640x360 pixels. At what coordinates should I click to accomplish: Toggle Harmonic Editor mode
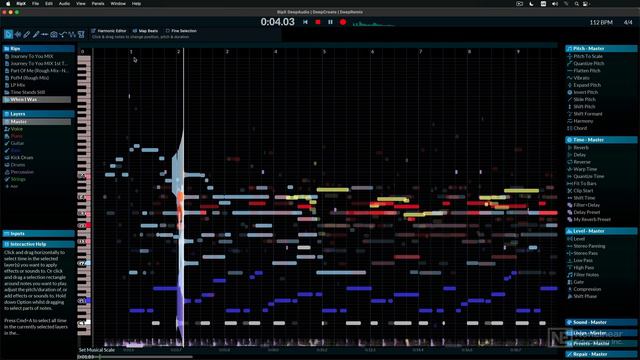point(109,31)
